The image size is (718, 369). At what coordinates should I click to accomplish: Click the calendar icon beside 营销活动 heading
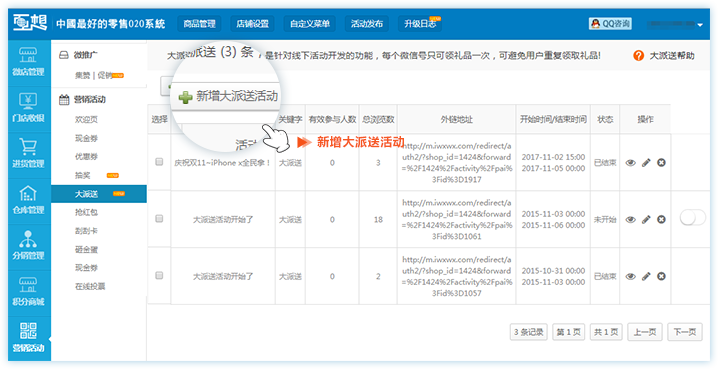tap(64, 99)
